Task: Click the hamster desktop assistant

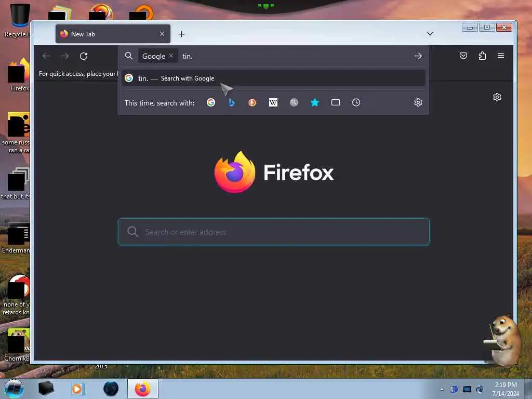Action: [x=502, y=340]
